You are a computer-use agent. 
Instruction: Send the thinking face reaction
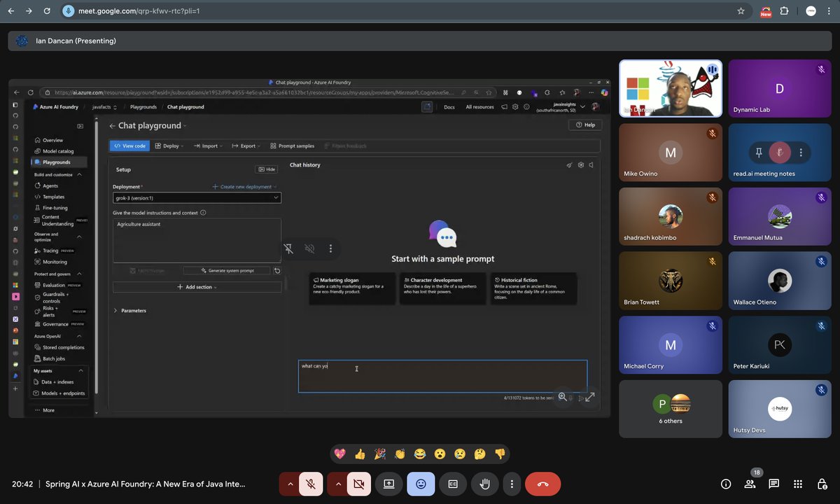479,454
